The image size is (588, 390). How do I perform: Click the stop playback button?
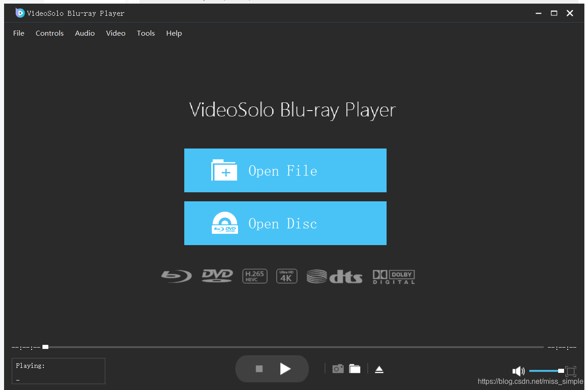(x=259, y=369)
